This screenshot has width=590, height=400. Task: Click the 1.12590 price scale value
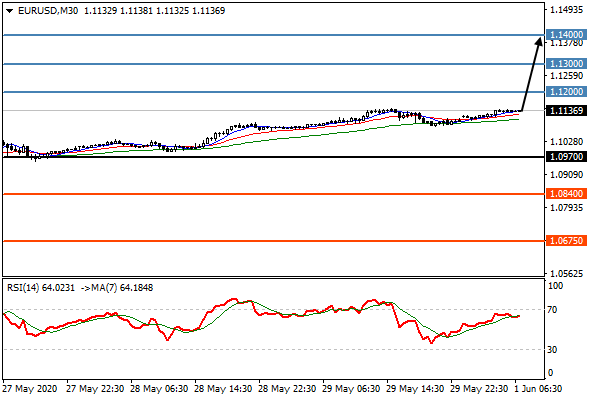(567, 76)
